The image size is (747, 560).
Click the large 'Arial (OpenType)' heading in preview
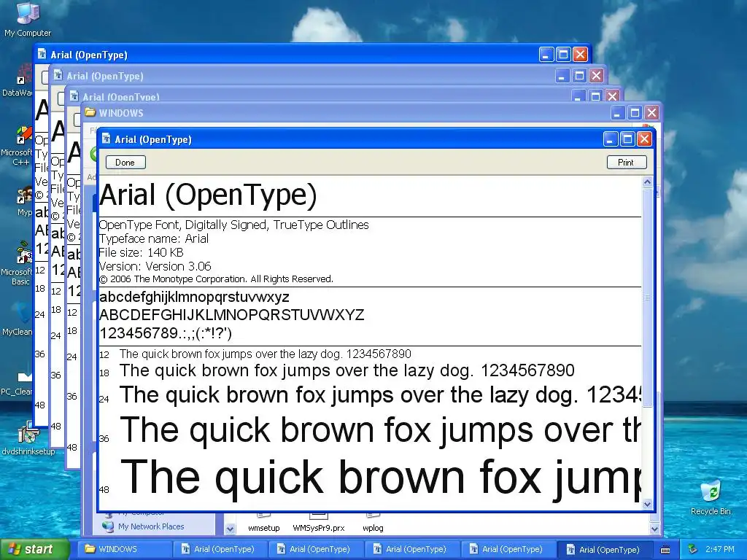click(x=208, y=195)
